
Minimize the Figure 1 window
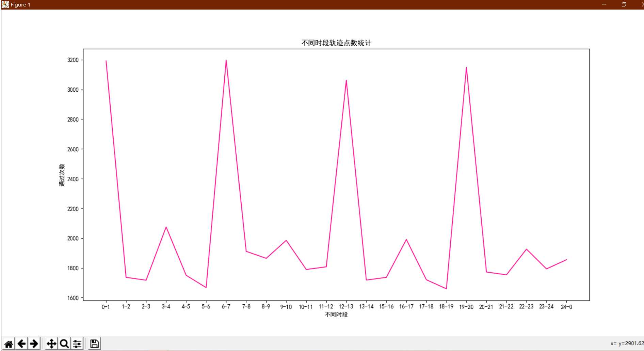pyautogui.click(x=604, y=4)
